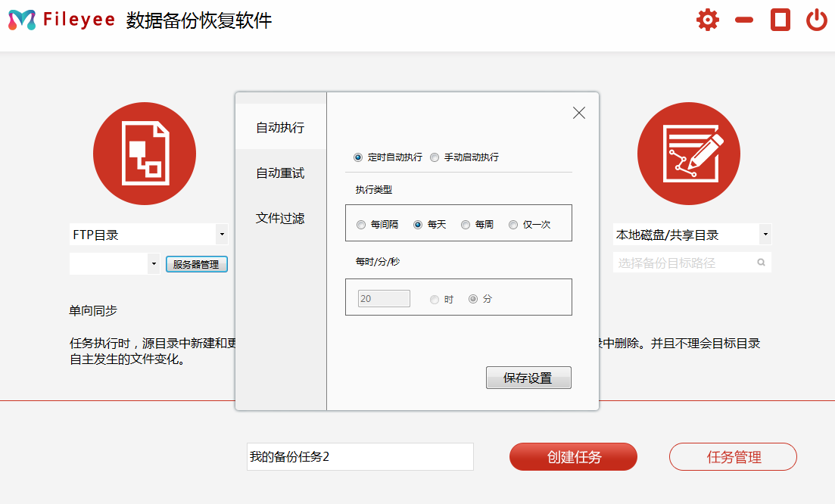Choose 仅一次 execution type

513,225
